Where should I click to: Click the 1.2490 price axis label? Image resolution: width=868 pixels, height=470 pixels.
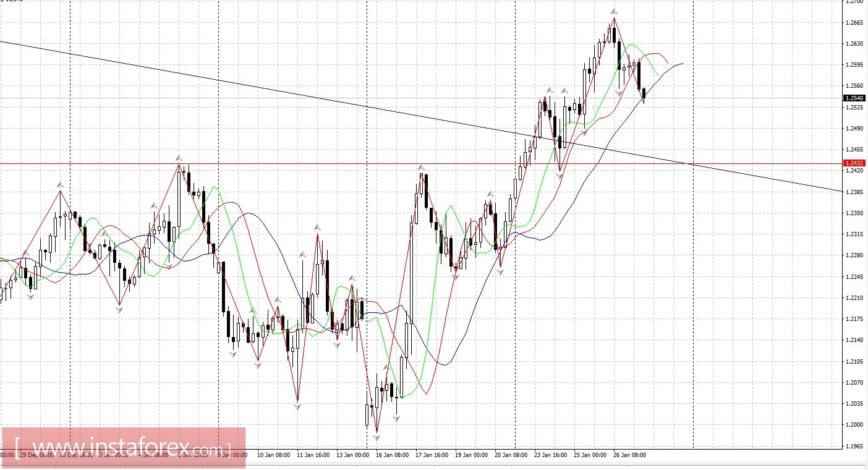click(x=854, y=129)
